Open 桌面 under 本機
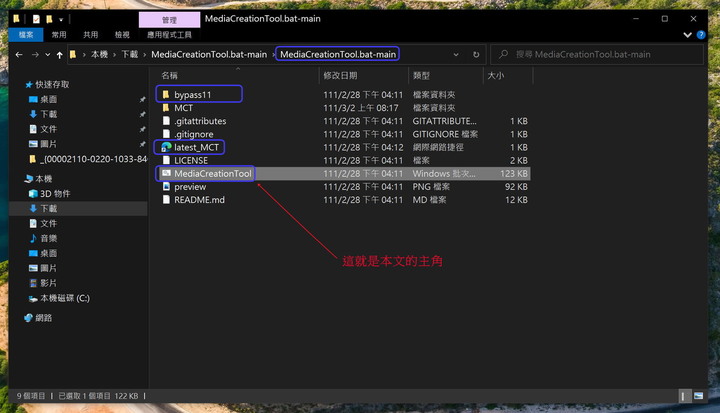 [x=43, y=253]
